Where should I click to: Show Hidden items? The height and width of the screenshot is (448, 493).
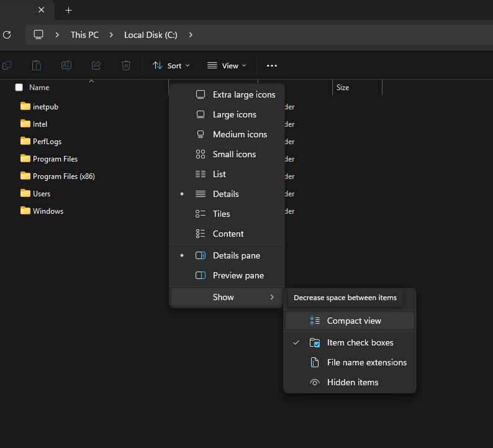(x=350, y=382)
